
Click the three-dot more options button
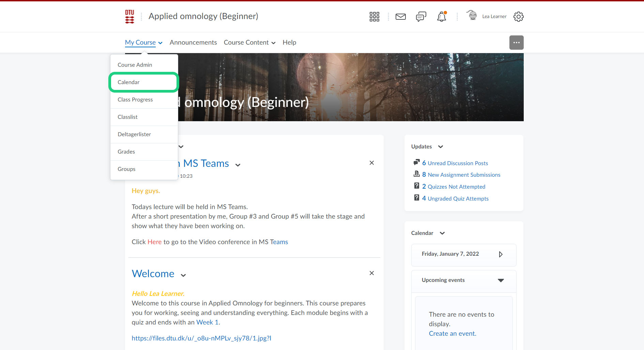(x=516, y=43)
